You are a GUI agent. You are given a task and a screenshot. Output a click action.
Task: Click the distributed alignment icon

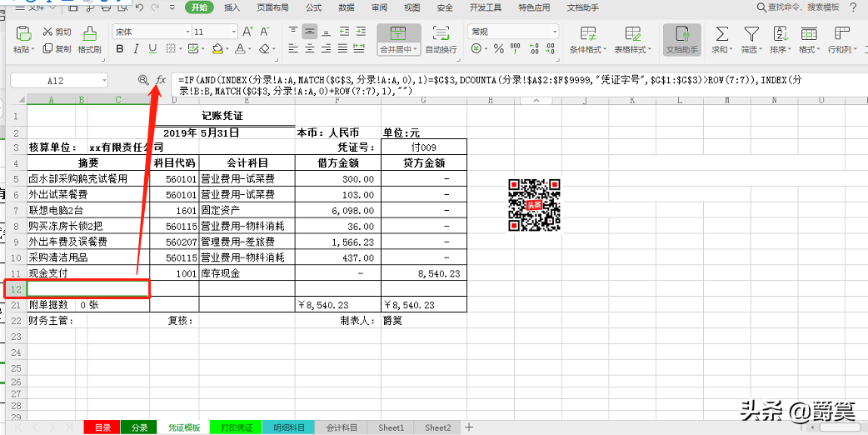(359, 48)
